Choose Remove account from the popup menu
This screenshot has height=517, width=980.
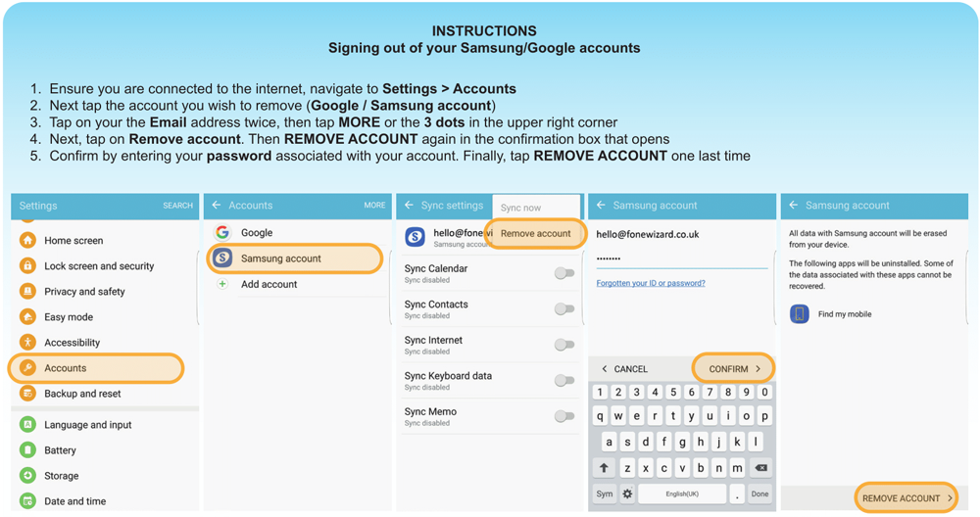(535, 233)
